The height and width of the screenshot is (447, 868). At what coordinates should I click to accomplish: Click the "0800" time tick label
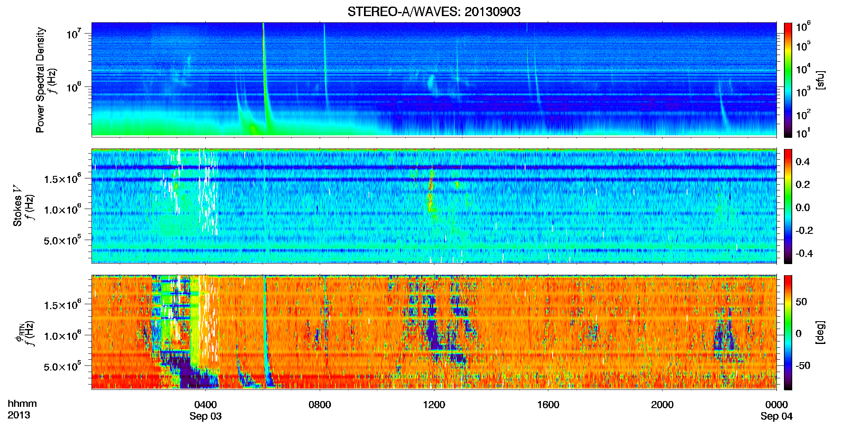[x=320, y=404]
